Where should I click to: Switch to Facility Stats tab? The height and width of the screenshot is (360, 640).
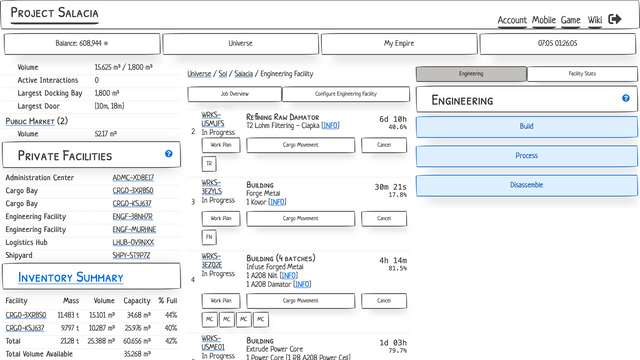tap(582, 74)
